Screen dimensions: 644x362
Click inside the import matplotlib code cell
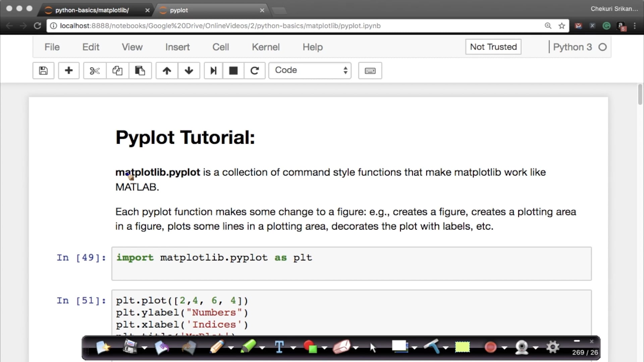[x=351, y=263]
